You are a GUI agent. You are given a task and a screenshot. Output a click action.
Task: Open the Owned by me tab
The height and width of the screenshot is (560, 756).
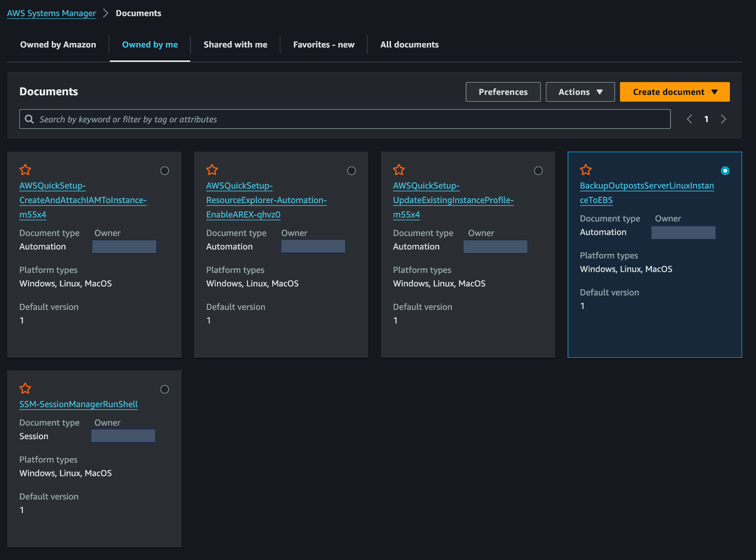(150, 44)
